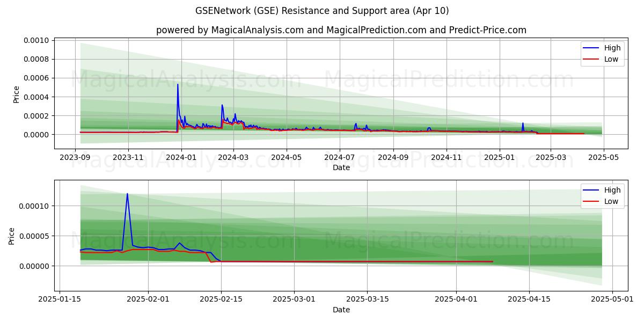Image resolution: width=644 pixels, height=322 pixels.
Task: Click the top chart x-axis tick '2023-11'
Action: (x=128, y=157)
